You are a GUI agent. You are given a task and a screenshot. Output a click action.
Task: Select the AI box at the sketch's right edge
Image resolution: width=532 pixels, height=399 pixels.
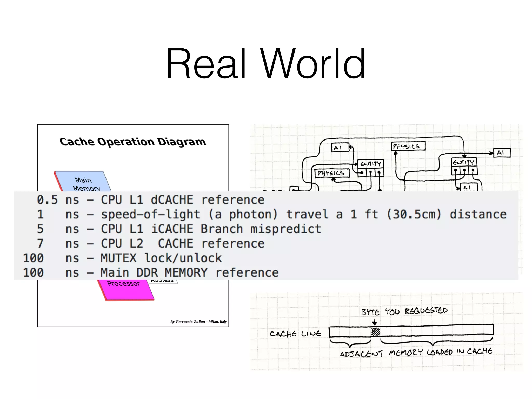tap(502, 153)
